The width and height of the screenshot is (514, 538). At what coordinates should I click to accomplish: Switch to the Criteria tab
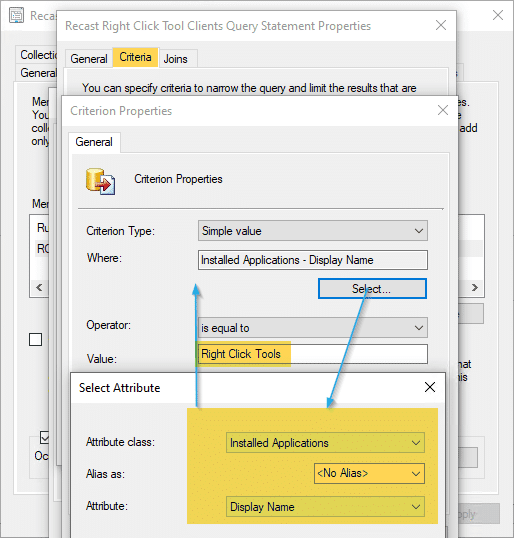pyautogui.click(x=135, y=57)
